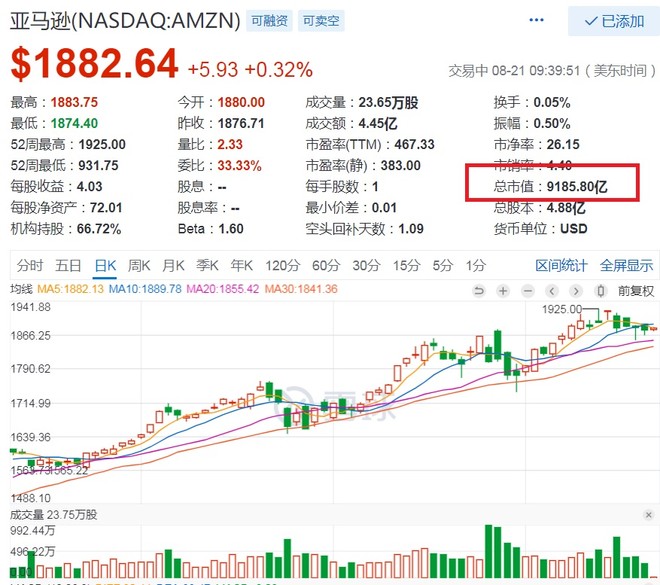
Task: Click the 货币单位 USD value
Action: coord(573,229)
